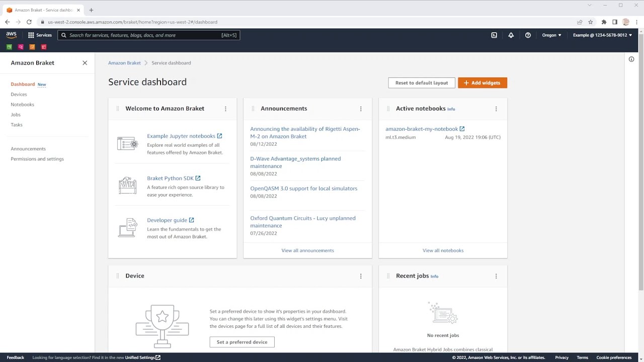Click the green favorite service shortcut
644x362 pixels.
click(9, 47)
